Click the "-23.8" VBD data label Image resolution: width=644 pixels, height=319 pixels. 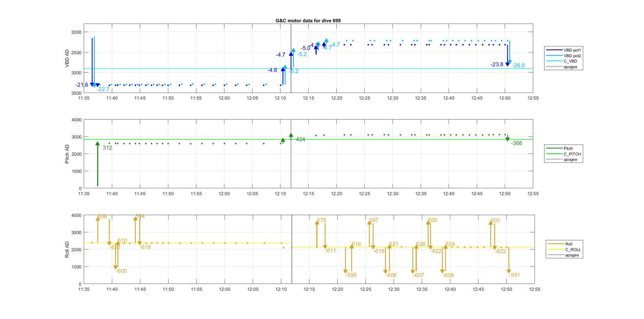click(x=497, y=64)
